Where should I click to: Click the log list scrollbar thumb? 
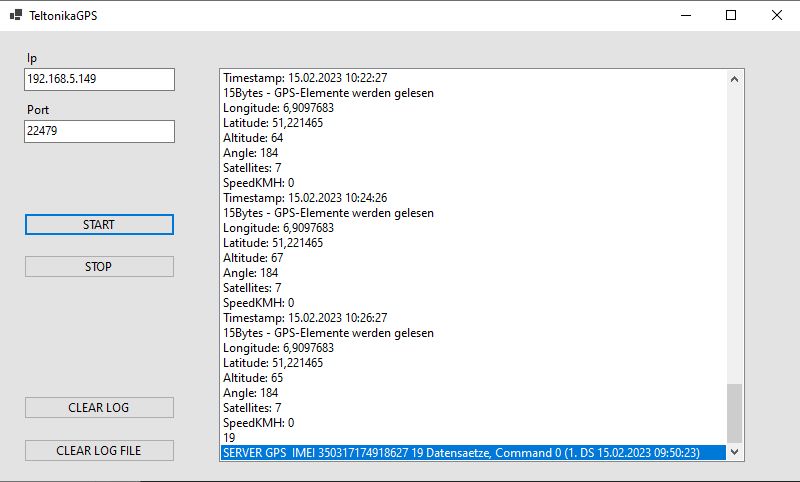(x=734, y=413)
